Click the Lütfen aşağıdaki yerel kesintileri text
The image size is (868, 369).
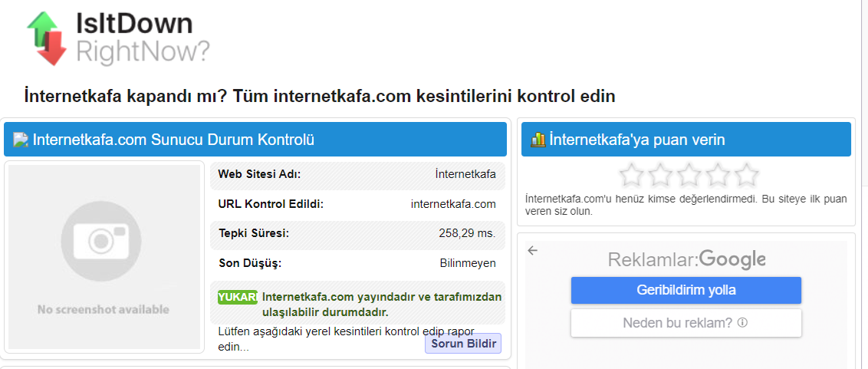pos(346,339)
